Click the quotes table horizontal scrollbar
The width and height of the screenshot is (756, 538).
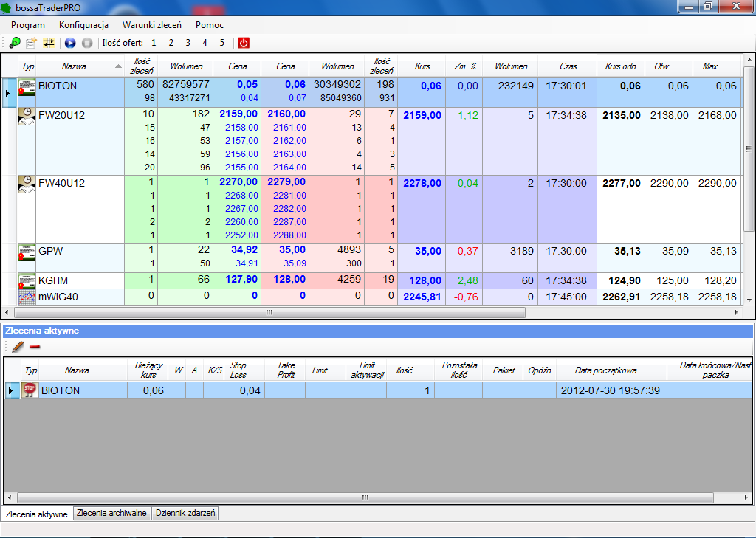click(269, 312)
